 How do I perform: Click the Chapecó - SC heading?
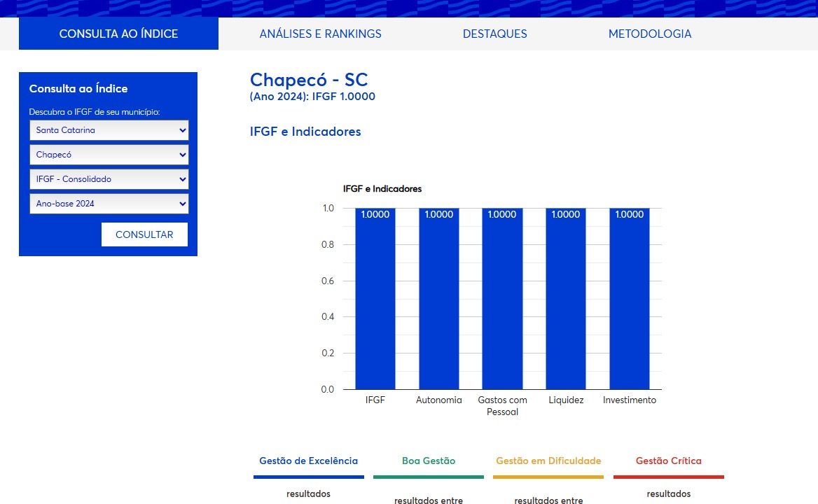pos(309,80)
